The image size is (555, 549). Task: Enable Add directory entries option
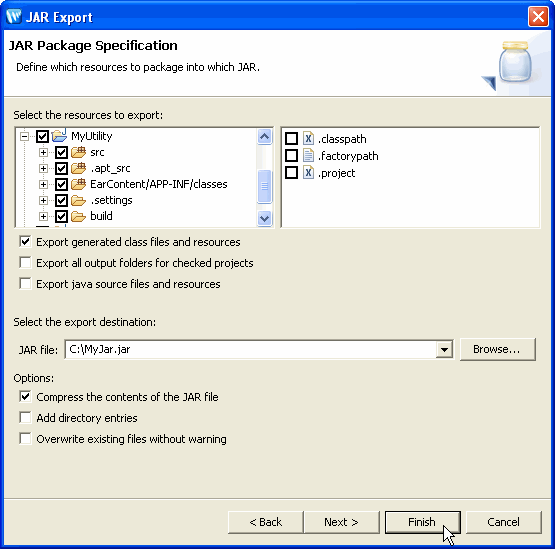coord(25,418)
